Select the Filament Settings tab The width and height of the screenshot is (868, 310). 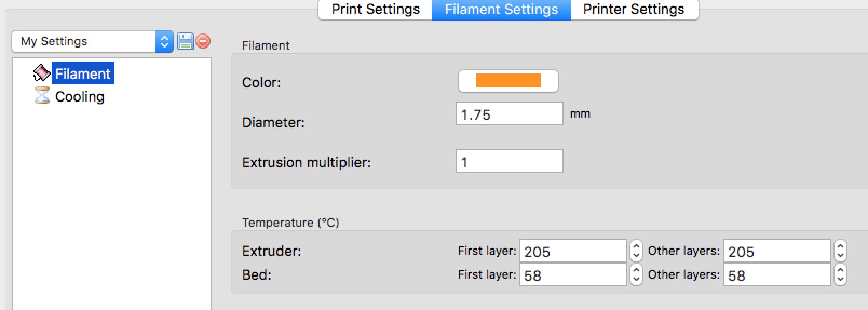tap(501, 9)
